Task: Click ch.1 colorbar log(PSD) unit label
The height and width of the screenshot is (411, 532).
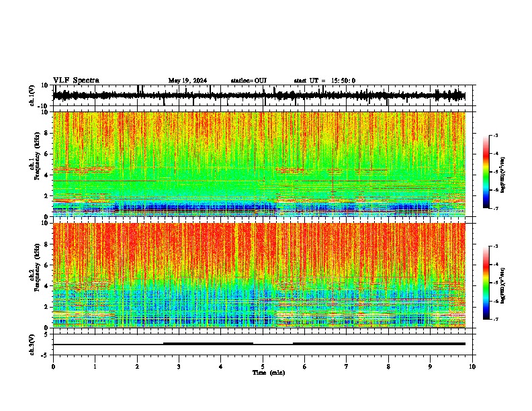Action: [x=503, y=175]
